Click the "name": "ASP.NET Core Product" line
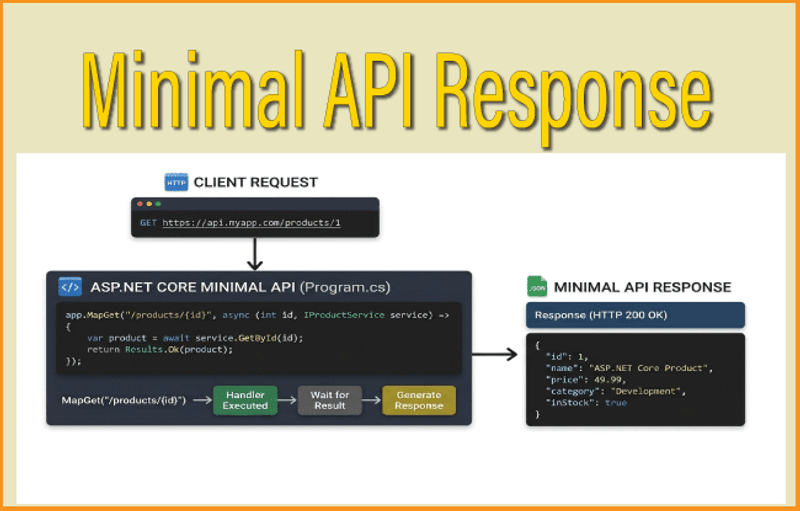 (x=629, y=368)
